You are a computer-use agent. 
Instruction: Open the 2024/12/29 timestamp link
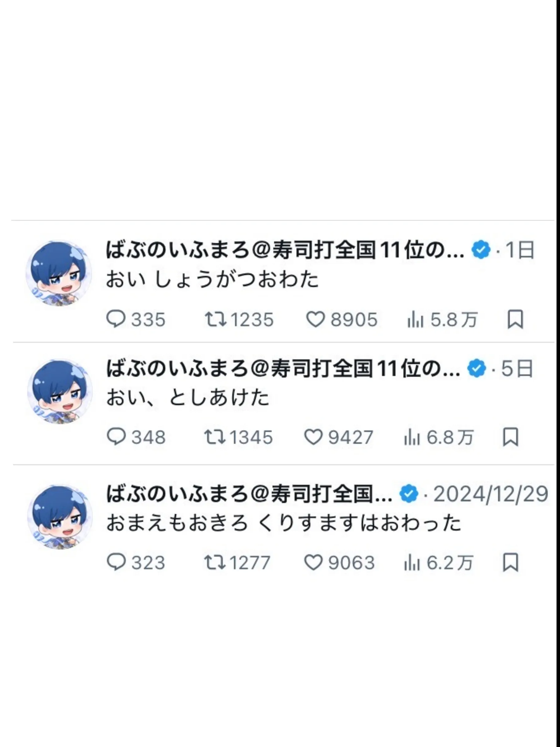(x=491, y=494)
